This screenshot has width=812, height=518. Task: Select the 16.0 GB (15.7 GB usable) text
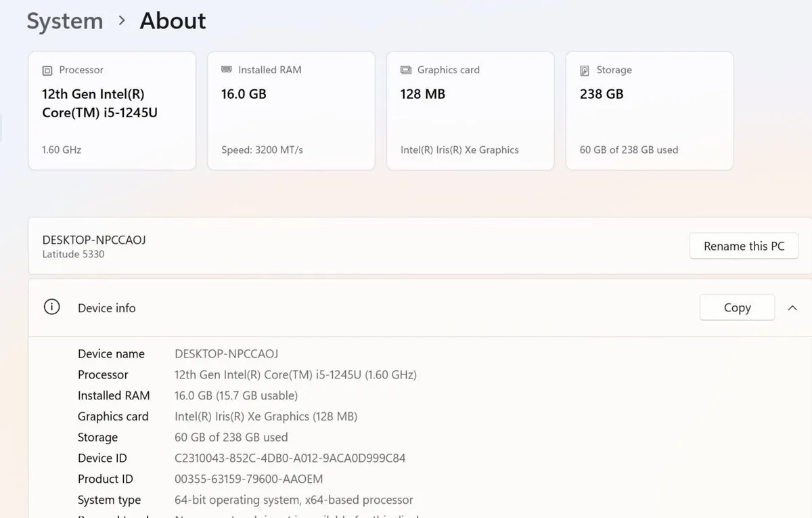236,395
